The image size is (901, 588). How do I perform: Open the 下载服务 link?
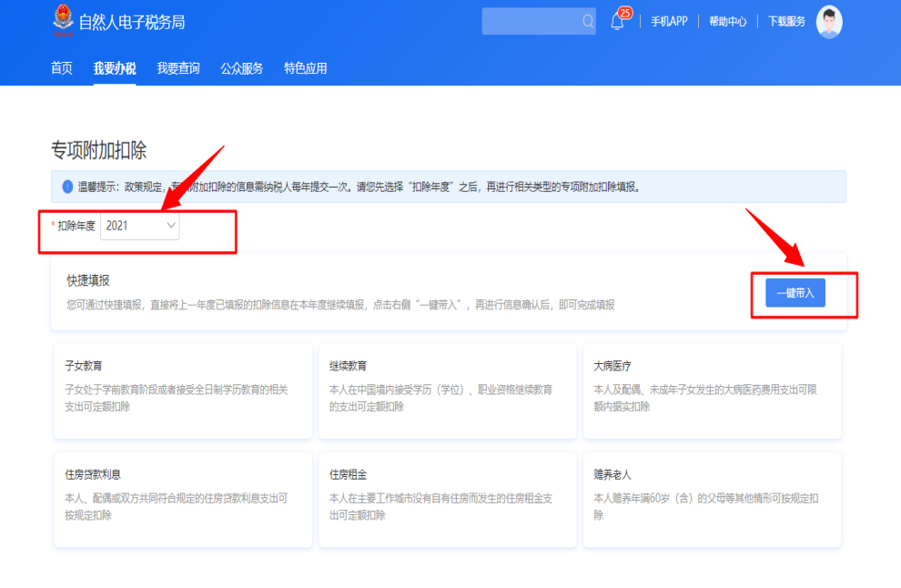tap(786, 21)
